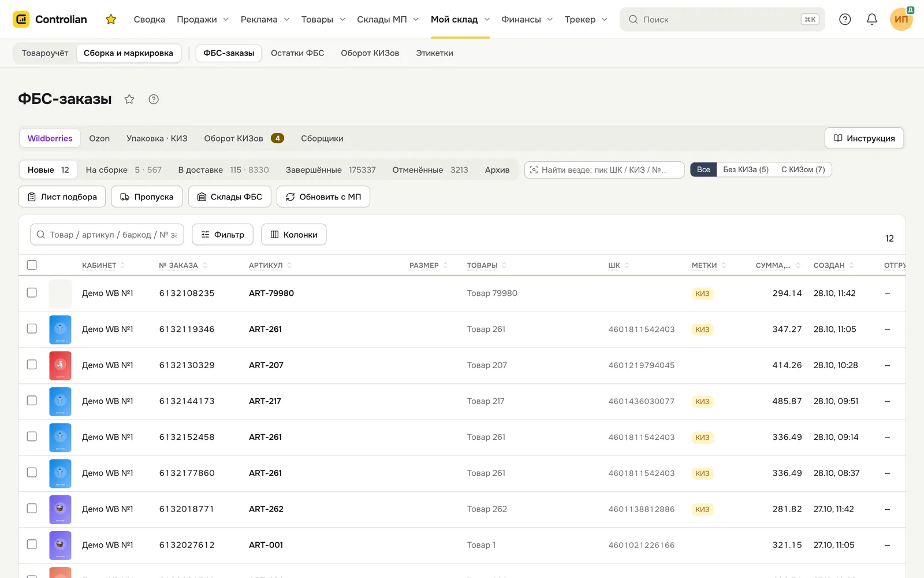This screenshot has height=578, width=924.
Task: Click the Controlian logo icon
Action: click(x=21, y=19)
